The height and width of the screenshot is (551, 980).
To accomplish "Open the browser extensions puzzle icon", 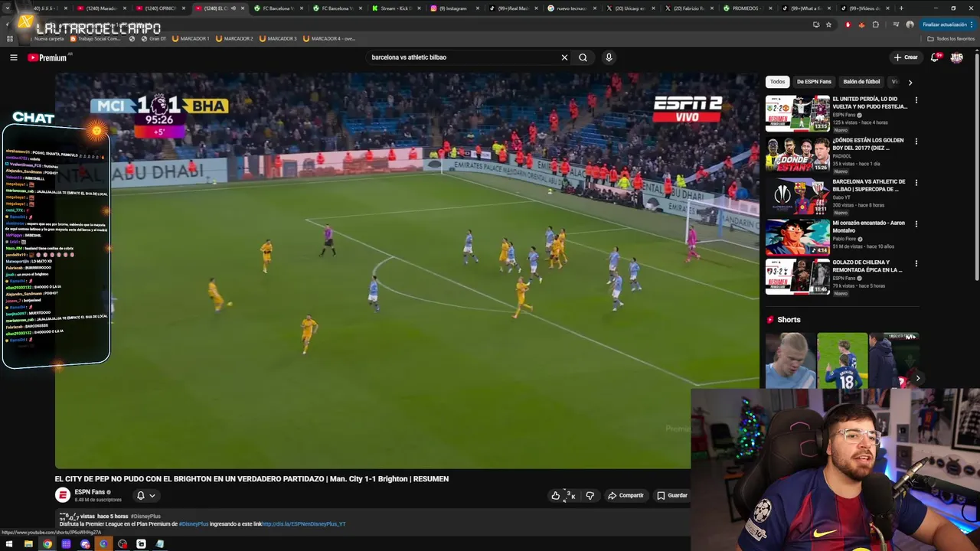I will (x=876, y=24).
